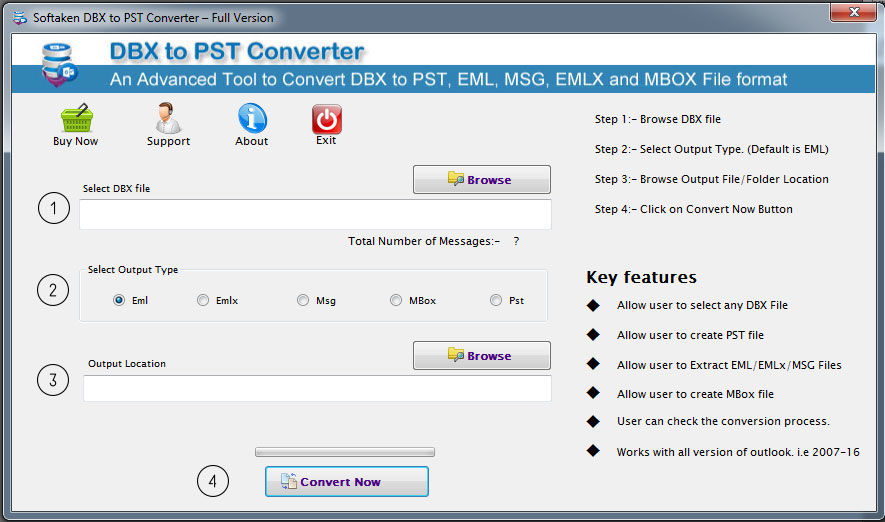
Task: Click 'Total Number of Messages' label
Action: (423, 241)
